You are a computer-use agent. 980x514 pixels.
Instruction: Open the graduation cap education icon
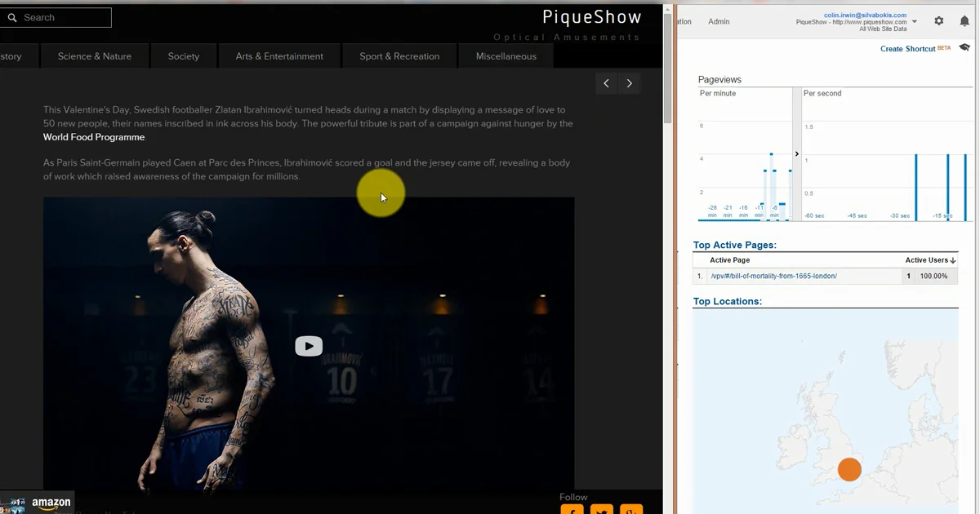click(x=964, y=48)
